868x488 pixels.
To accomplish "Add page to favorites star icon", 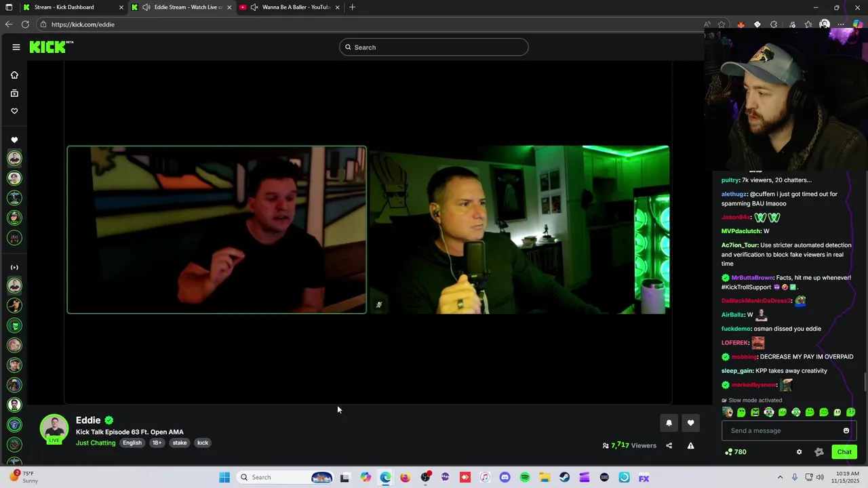I will 722,24.
